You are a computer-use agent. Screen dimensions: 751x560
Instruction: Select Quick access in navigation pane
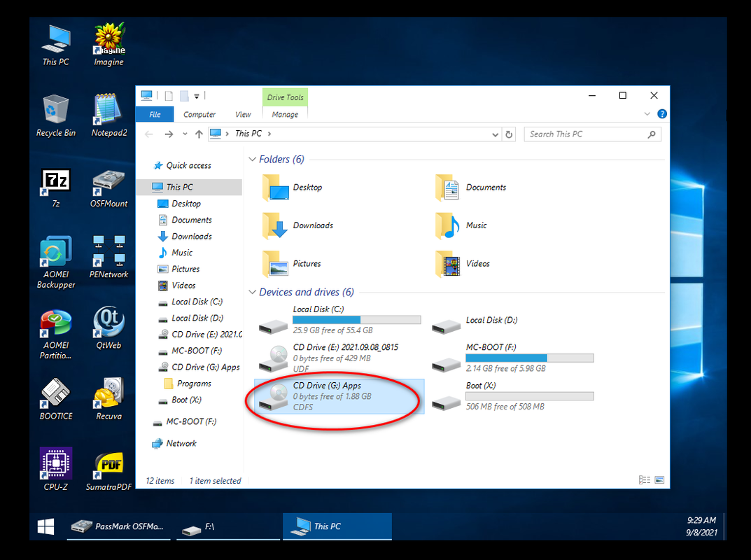pos(188,166)
